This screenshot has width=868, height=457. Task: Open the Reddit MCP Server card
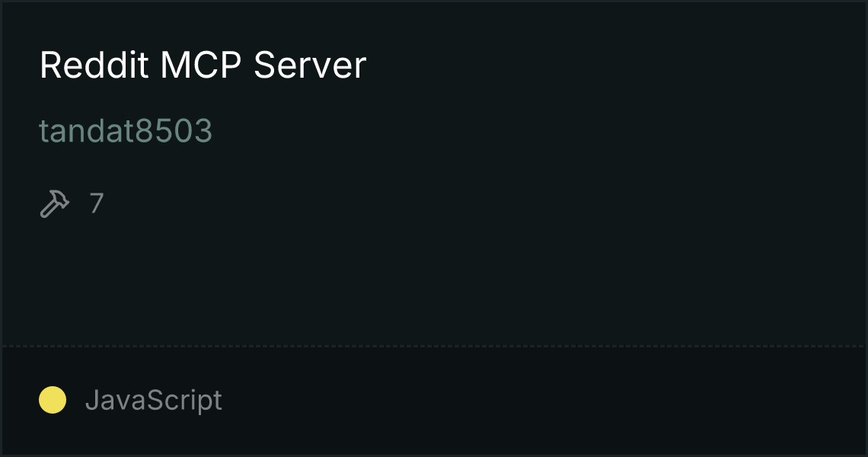[434, 228]
